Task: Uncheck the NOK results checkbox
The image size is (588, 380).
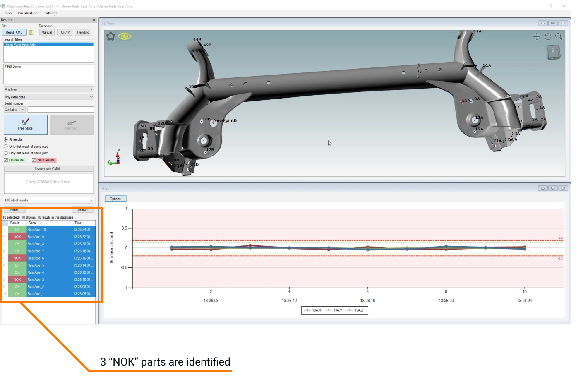Action: (34, 160)
